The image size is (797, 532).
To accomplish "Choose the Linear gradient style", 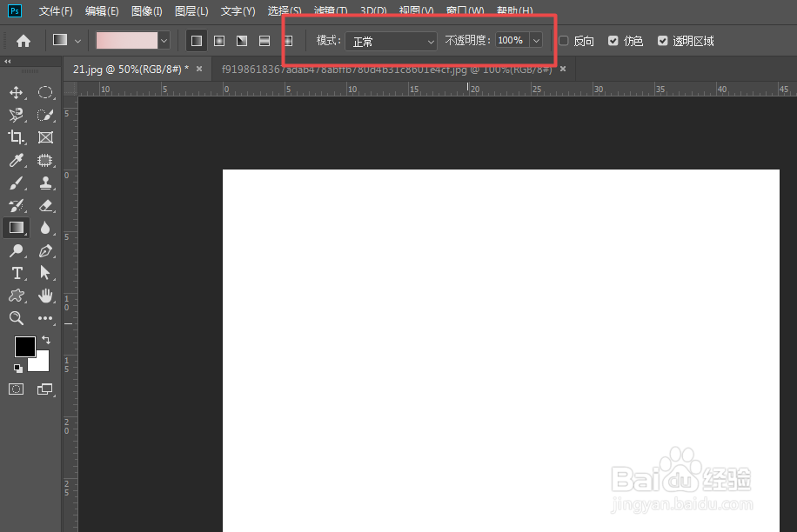I will click(197, 41).
